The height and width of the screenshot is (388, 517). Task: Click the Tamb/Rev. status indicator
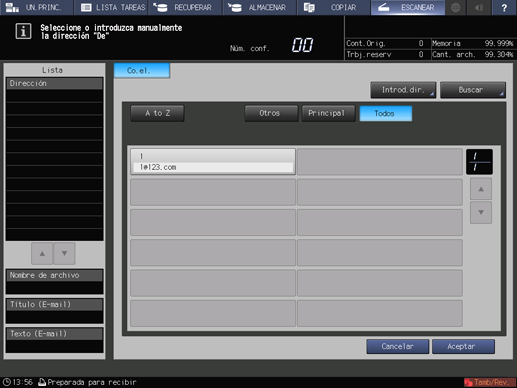pos(489,382)
